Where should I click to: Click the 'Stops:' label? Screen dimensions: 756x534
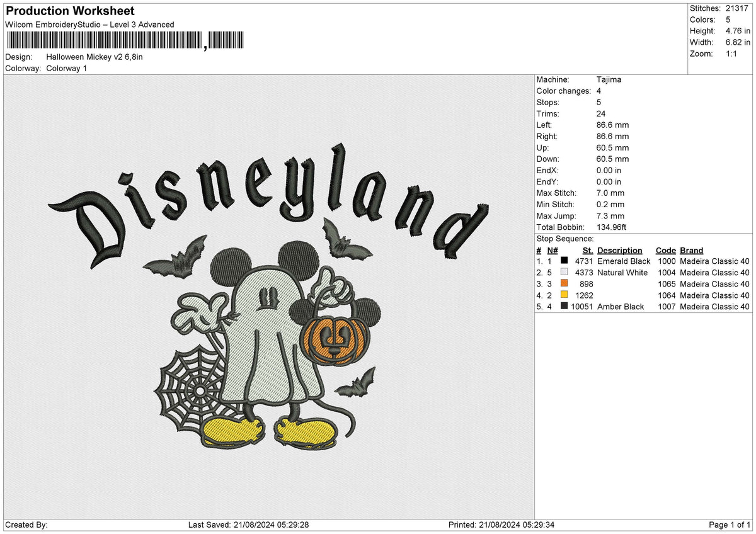pyautogui.click(x=547, y=103)
